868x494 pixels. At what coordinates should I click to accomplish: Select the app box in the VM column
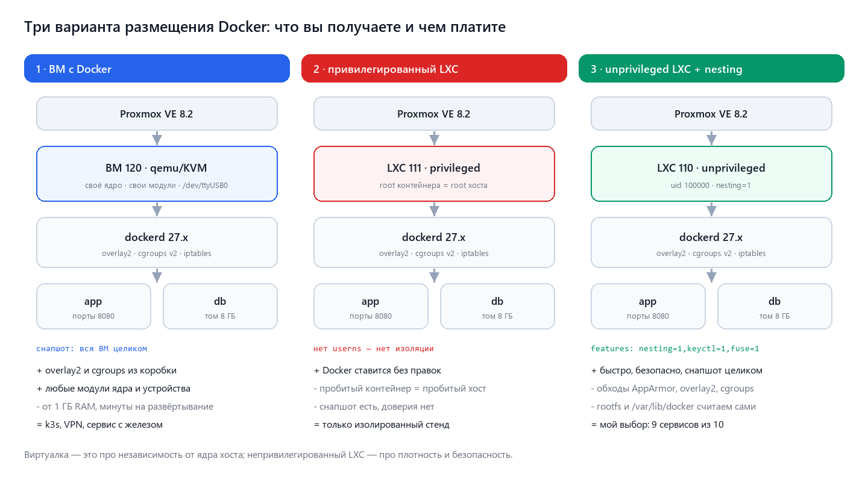(93, 306)
